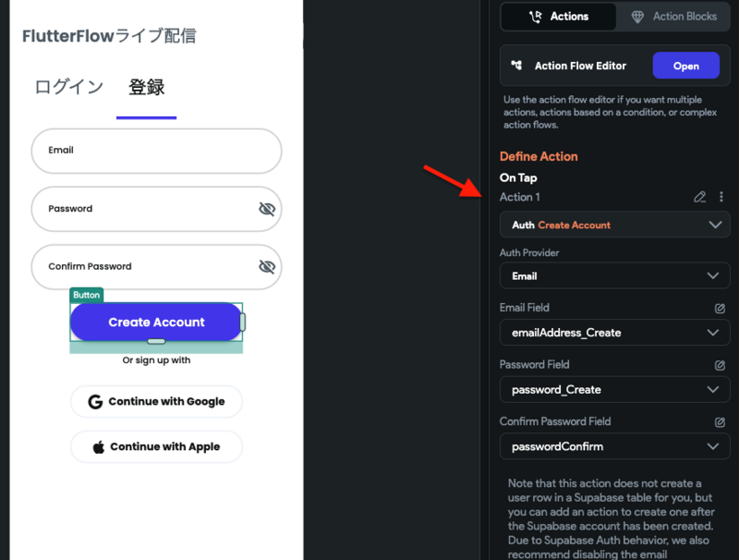This screenshot has width=739, height=560.
Task: Click the Email input field
Action: pyautogui.click(x=156, y=151)
